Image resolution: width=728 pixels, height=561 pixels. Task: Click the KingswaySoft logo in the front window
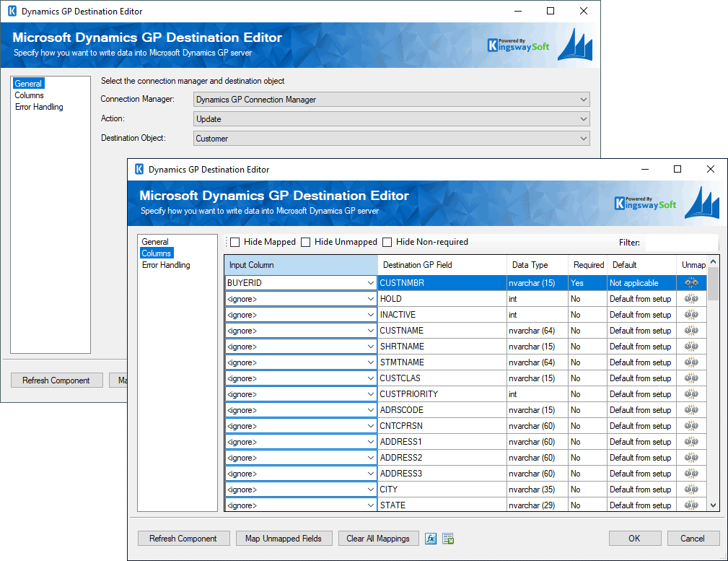645,204
